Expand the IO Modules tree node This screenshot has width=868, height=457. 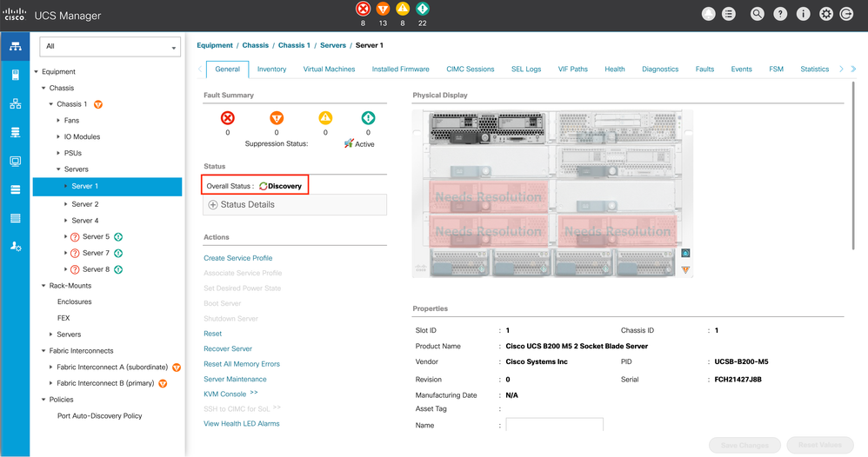(x=58, y=136)
